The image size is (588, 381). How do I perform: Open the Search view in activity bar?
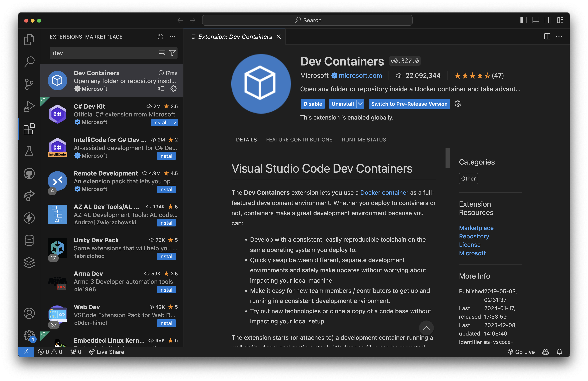click(29, 62)
